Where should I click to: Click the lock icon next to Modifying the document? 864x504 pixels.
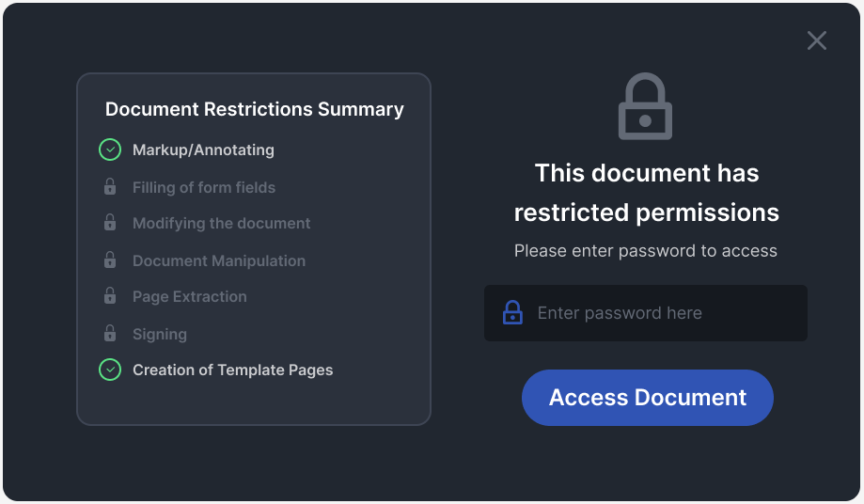coord(110,223)
